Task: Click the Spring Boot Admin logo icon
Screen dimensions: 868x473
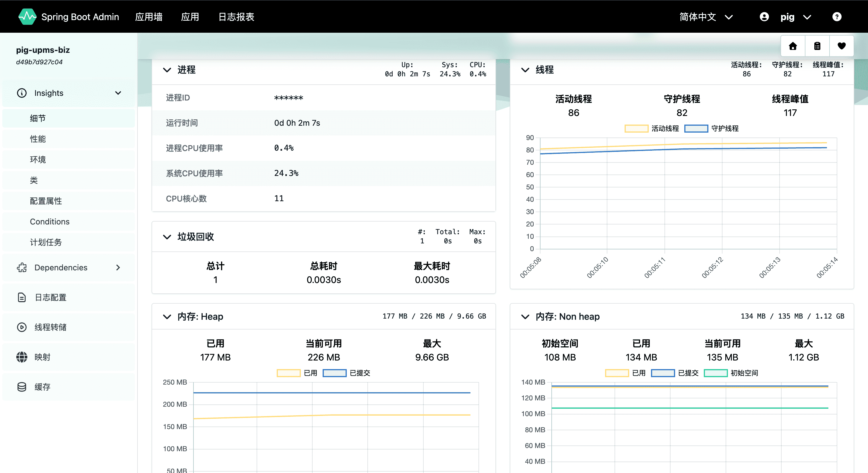Action: point(27,17)
